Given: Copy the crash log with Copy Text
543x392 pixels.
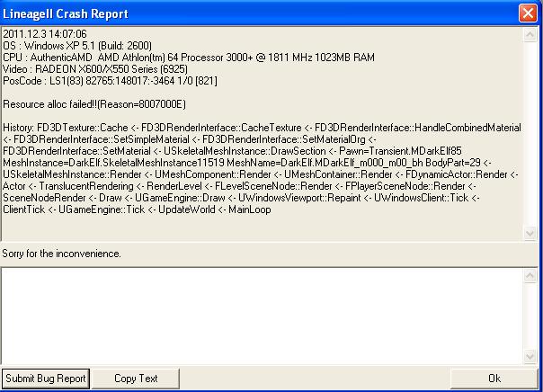Looking at the screenshot, I should (136, 379).
